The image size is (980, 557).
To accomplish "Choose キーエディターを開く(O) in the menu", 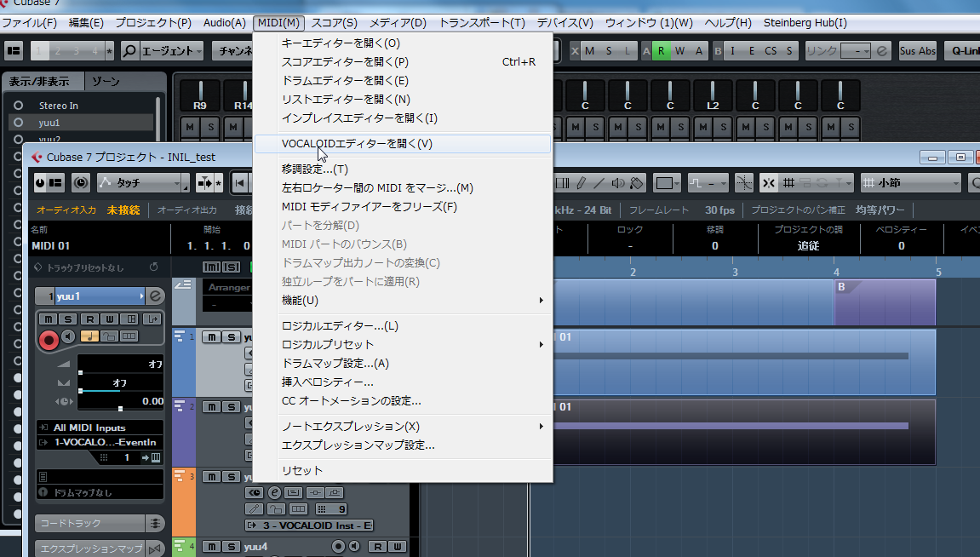I will pos(403,43).
